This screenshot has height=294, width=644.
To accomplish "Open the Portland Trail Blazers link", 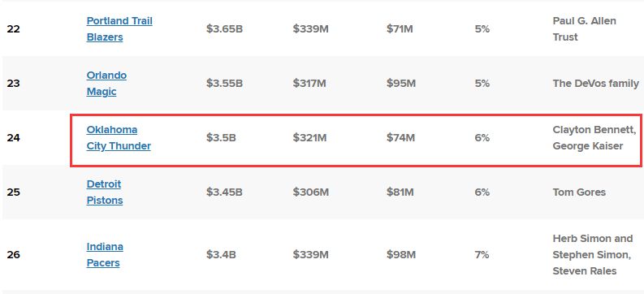I will point(119,28).
